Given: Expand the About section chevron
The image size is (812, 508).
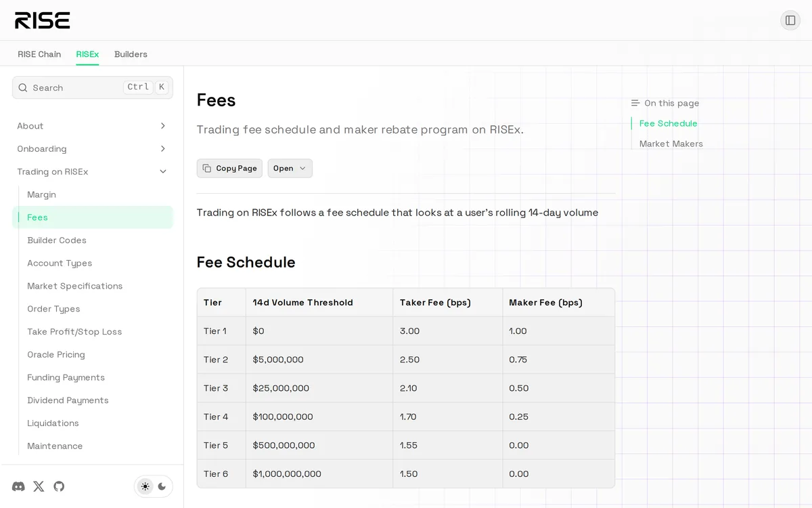Looking at the screenshot, I should [162, 126].
